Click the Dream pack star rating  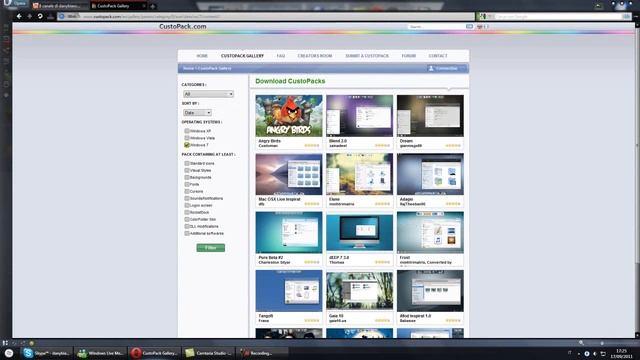click(x=453, y=145)
